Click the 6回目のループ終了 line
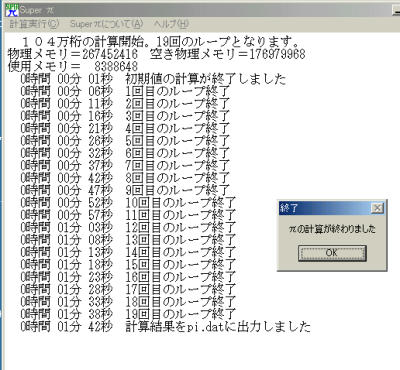 (x=125, y=153)
